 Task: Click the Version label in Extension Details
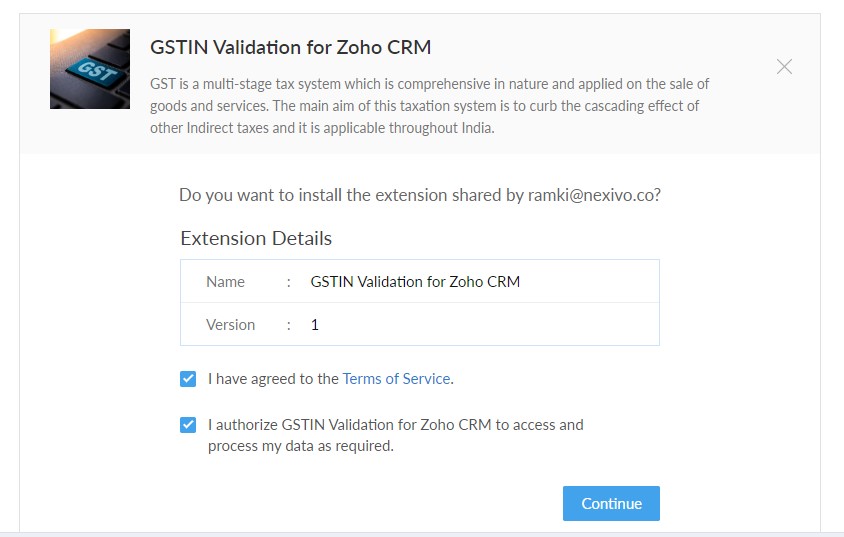230,325
